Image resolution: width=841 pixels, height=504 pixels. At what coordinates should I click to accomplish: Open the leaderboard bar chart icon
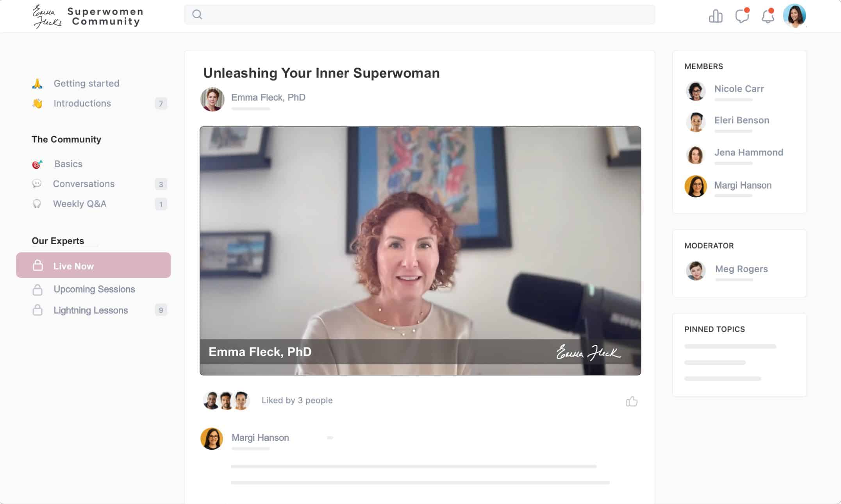pos(715,16)
